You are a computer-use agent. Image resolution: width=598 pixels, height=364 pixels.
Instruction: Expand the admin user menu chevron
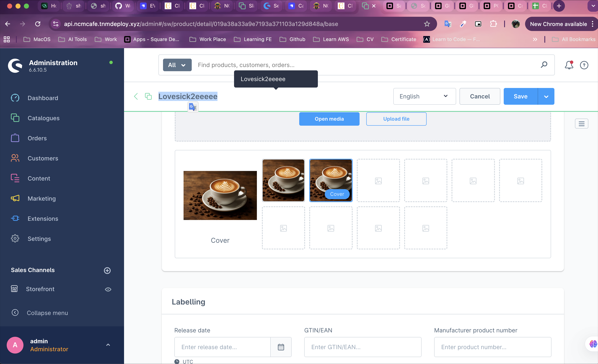[x=108, y=345]
